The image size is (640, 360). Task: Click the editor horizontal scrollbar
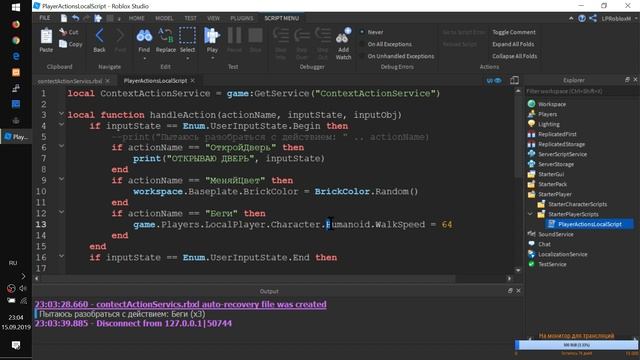(249, 278)
